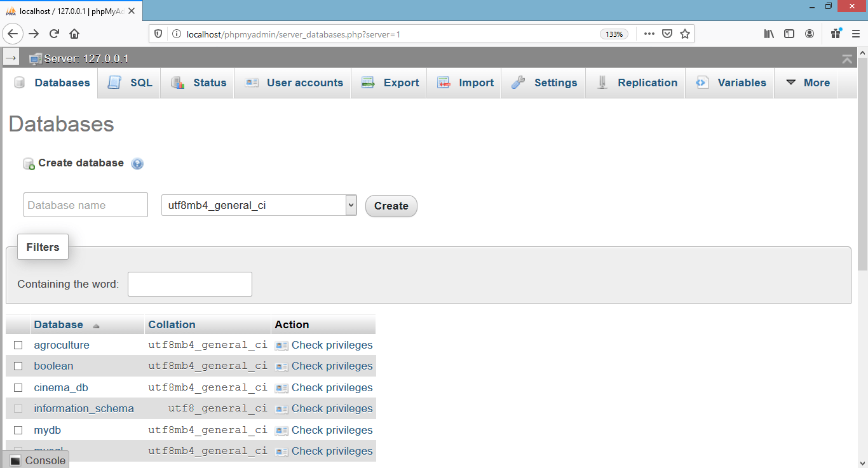Check the agroculture database checkbox
This screenshot has height=468, width=868.
point(18,345)
